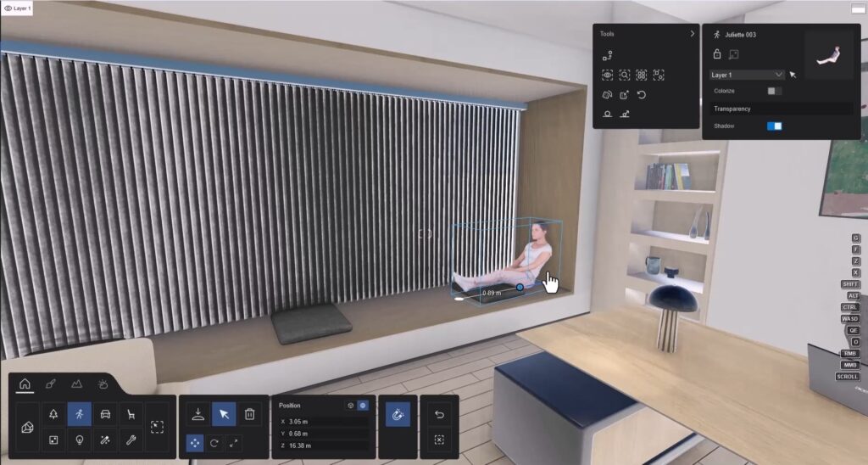Open the Weather sun-and-cloud tab
868x465 pixels.
pyautogui.click(x=103, y=384)
